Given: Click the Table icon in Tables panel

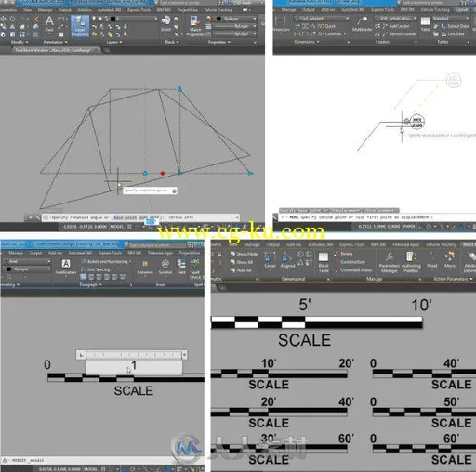Looking at the screenshot, I should coord(425,23).
